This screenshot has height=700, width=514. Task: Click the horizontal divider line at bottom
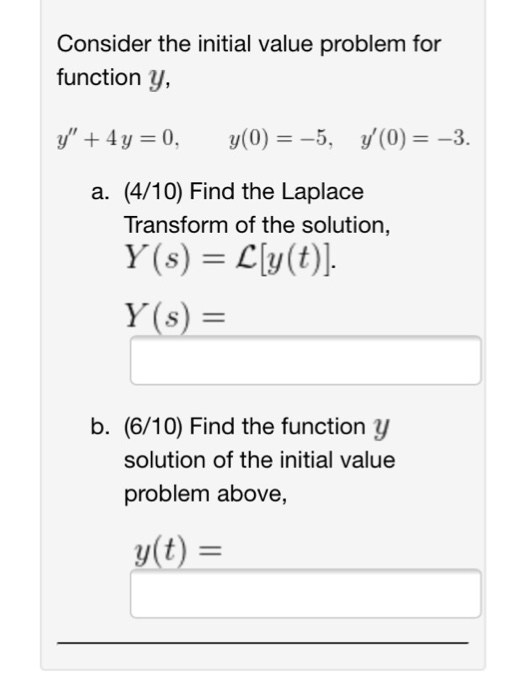point(263,643)
